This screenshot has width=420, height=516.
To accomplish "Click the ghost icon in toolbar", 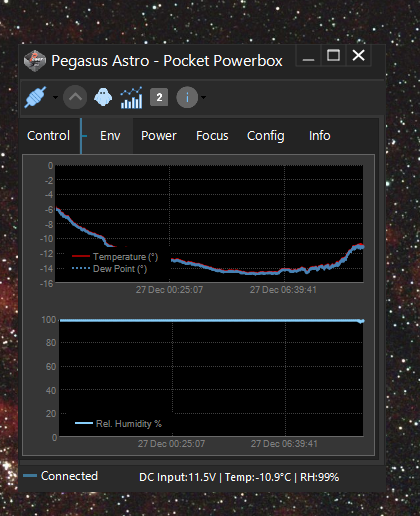I will point(103,97).
